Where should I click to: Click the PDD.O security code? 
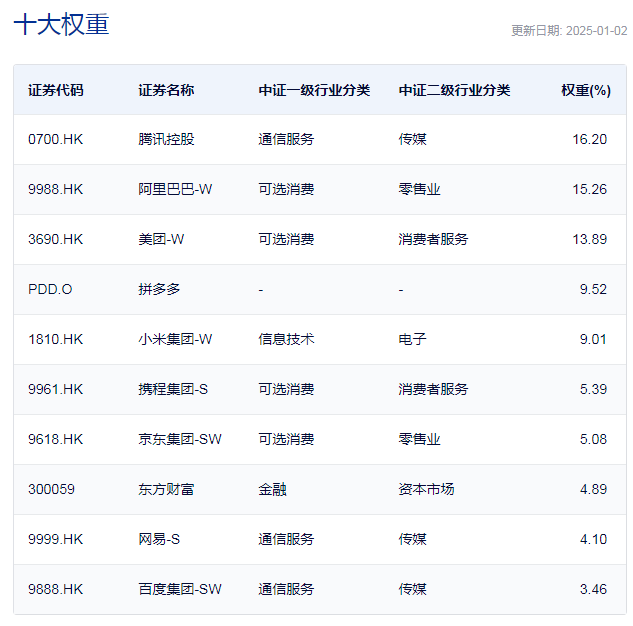50,289
